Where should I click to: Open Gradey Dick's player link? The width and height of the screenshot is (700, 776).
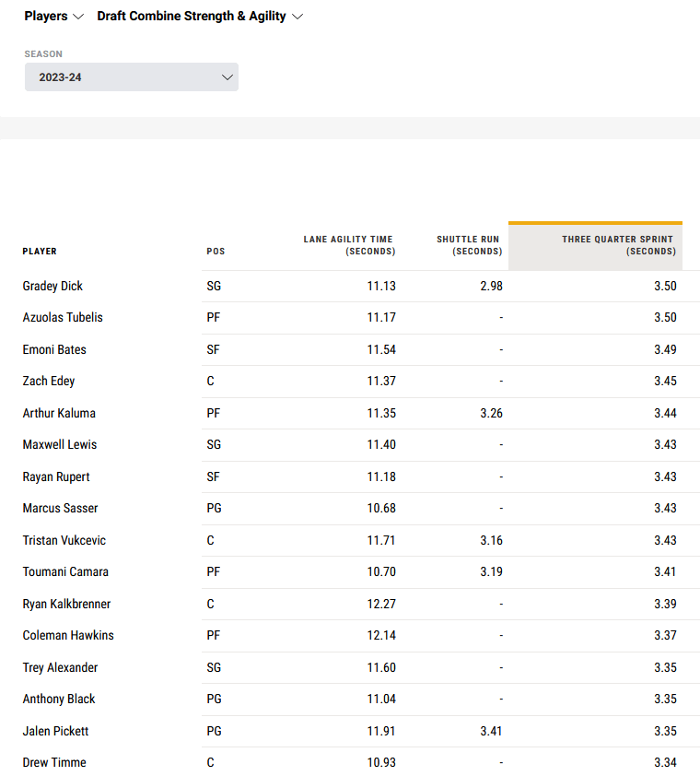pyautogui.click(x=52, y=286)
